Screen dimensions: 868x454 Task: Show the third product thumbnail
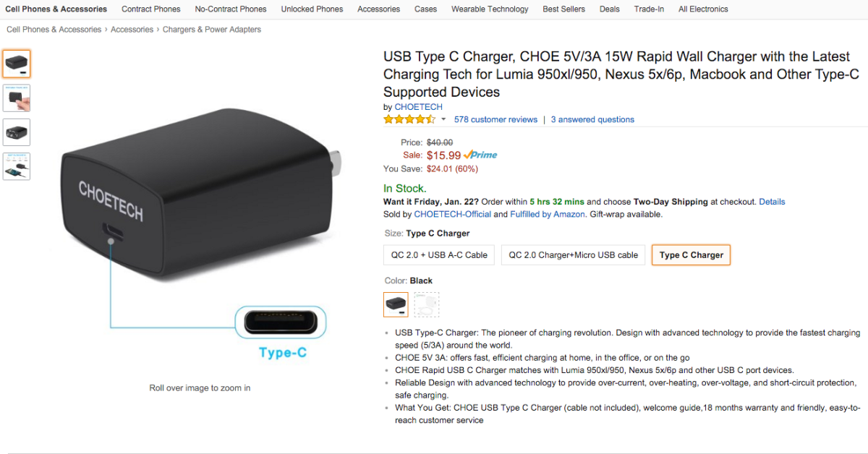pos(17,132)
